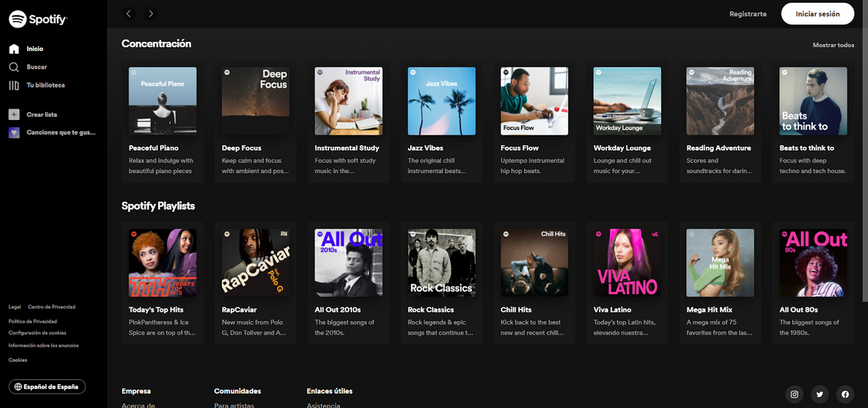The height and width of the screenshot is (408, 868).
Task: Open Política de Privacidad link
Action: point(33,321)
